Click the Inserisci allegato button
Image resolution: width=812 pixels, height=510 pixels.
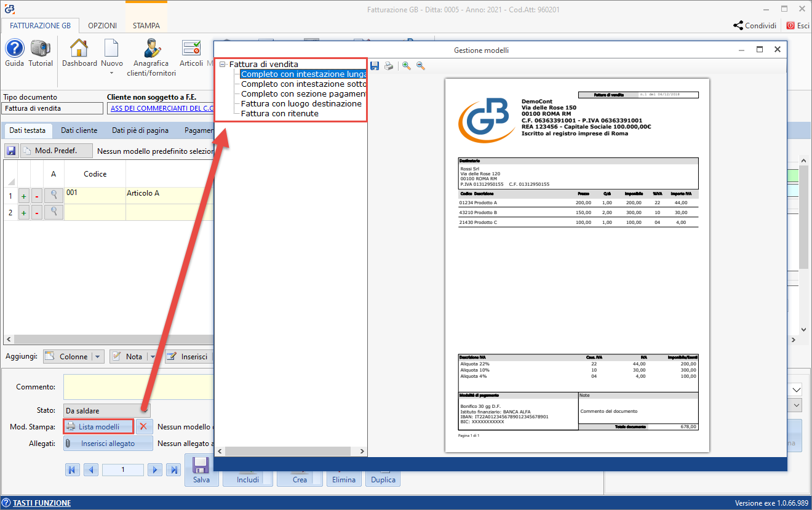(x=108, y=444)
